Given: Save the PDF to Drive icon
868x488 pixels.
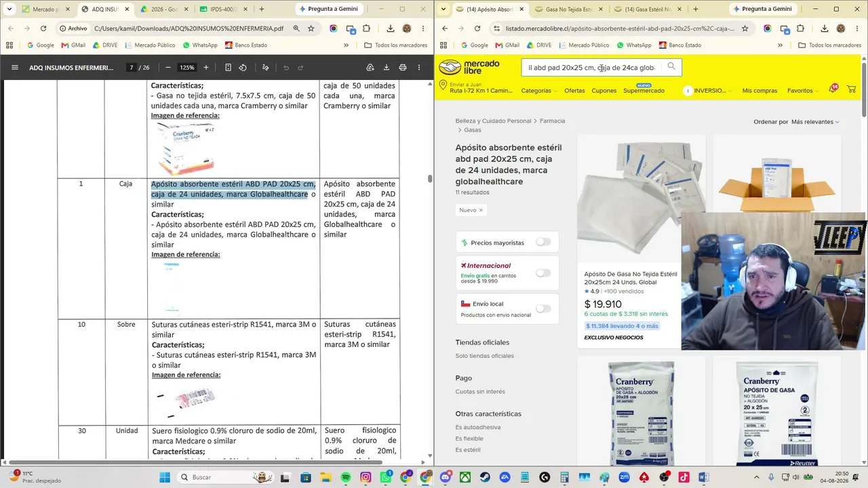Looking at the screenshot, I should point(370,68).
